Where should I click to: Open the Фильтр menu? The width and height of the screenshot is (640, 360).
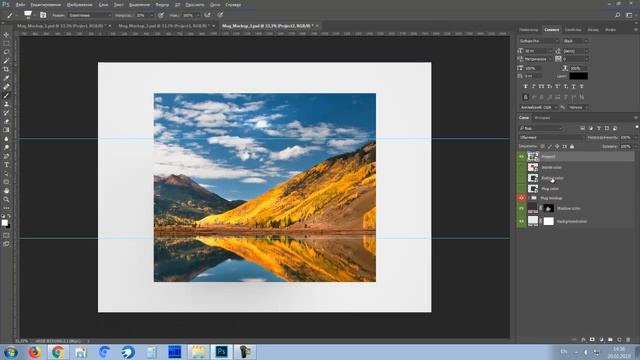pyautogui.click(x=162, y=5)
